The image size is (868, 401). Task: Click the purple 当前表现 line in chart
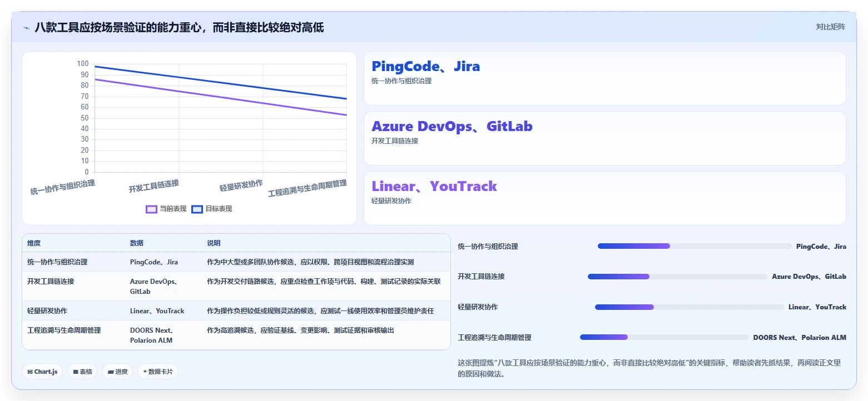pos(221,97)
